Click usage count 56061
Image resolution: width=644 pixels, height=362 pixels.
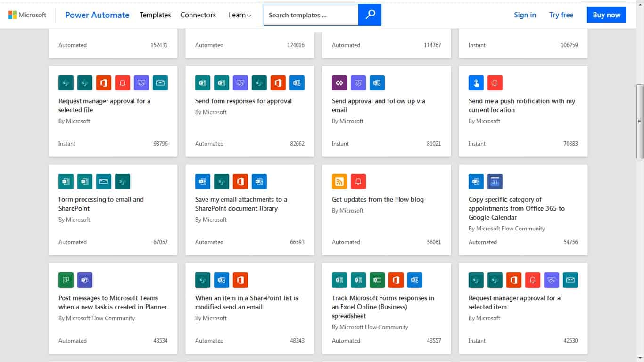pyautogui.click(x=434, y=242)
